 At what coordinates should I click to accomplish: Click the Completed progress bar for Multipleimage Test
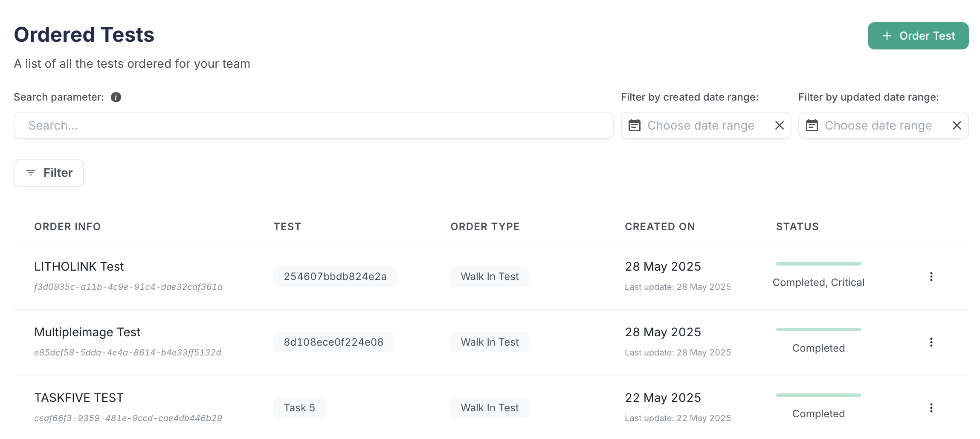point(818,329)
